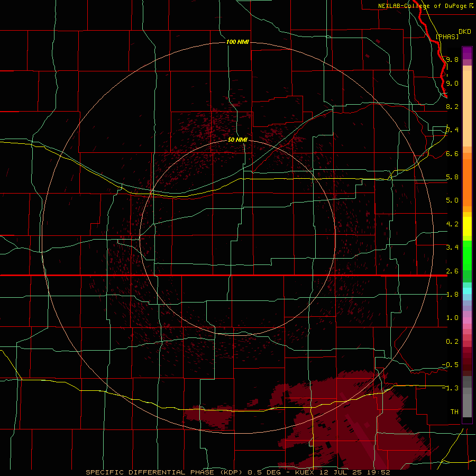Click the 2.6 scale value
The height and width of the screenshot is (476, 476).
(452, 271)
